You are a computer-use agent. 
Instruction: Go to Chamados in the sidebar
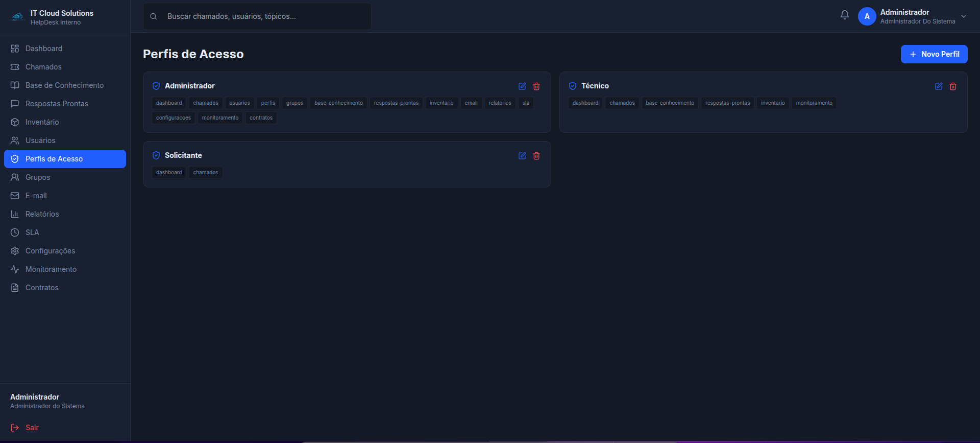tap(65, 67)
